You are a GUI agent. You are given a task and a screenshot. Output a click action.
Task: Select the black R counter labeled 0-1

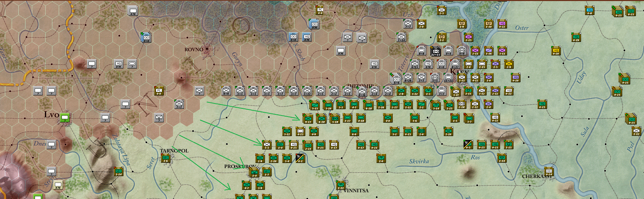[300, 158]
